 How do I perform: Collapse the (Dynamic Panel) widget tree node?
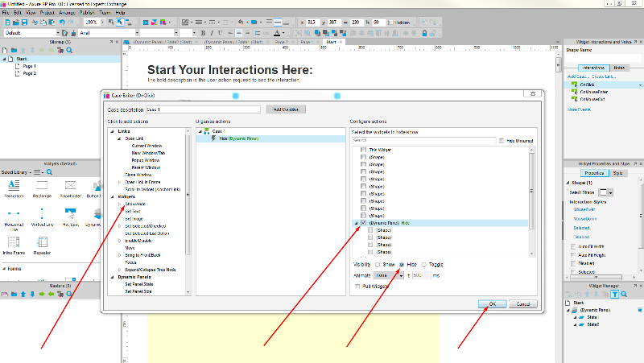click(x=356, y=223)
